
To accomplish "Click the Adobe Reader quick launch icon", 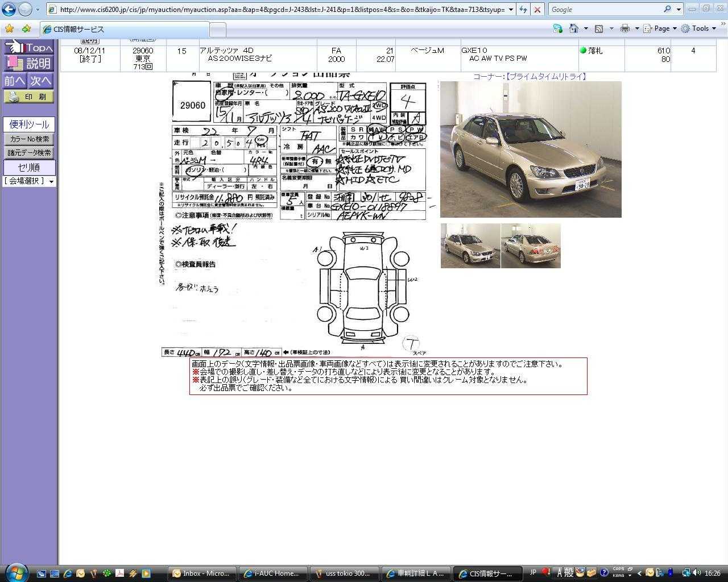I will (120, 573).
